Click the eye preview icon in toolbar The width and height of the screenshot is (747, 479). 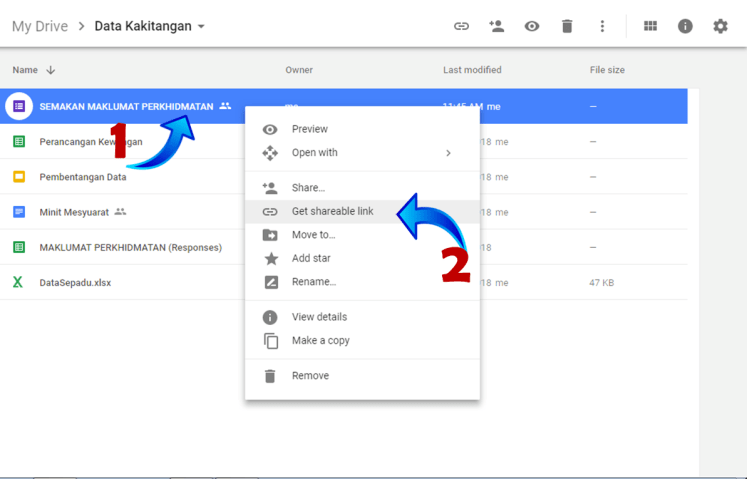coord(532,26)
